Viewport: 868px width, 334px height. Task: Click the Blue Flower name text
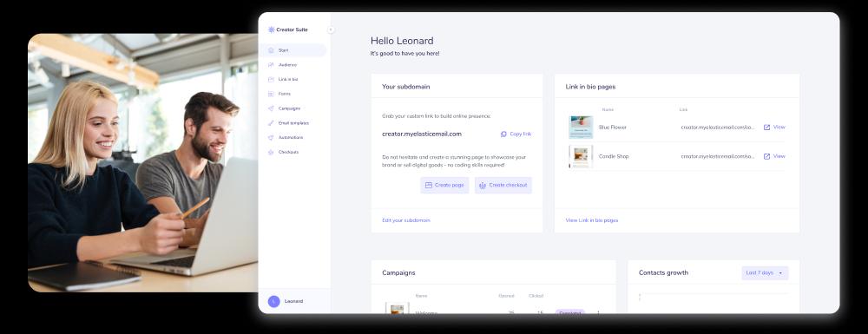(613, 128)
